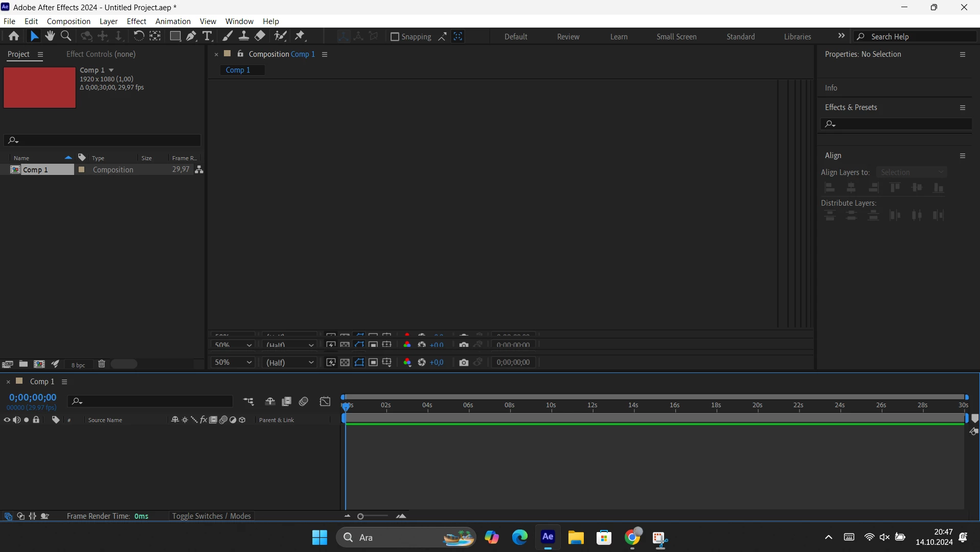Select the Eraser tool
This screenshot has height=552, width=980.
[260, 36]
